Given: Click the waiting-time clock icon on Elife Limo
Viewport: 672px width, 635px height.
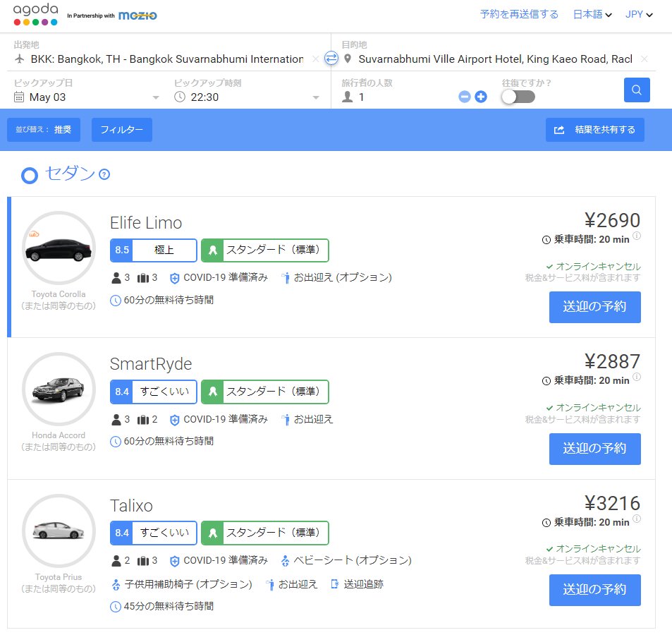Looking at the screenshot, I should (x=115, y=301).
